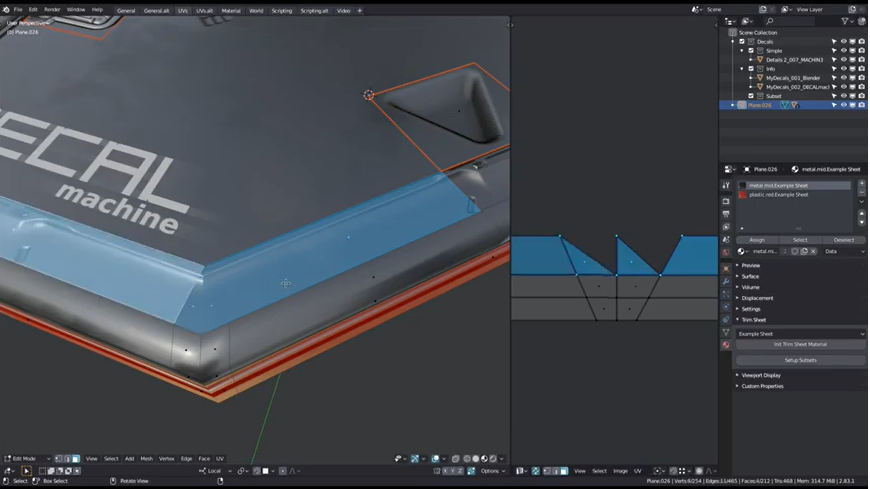Uncheck the Decals collection checkbox
This screenshot has width=870, height=489.
[742, 42]
